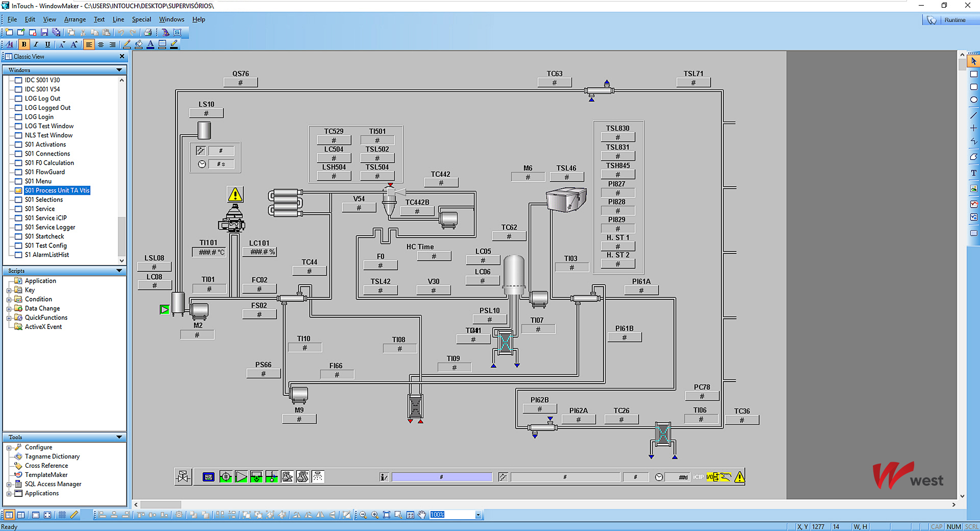Pick the Rounded Rectangle tool
This screenshot has width=980, height=531.
973,87
